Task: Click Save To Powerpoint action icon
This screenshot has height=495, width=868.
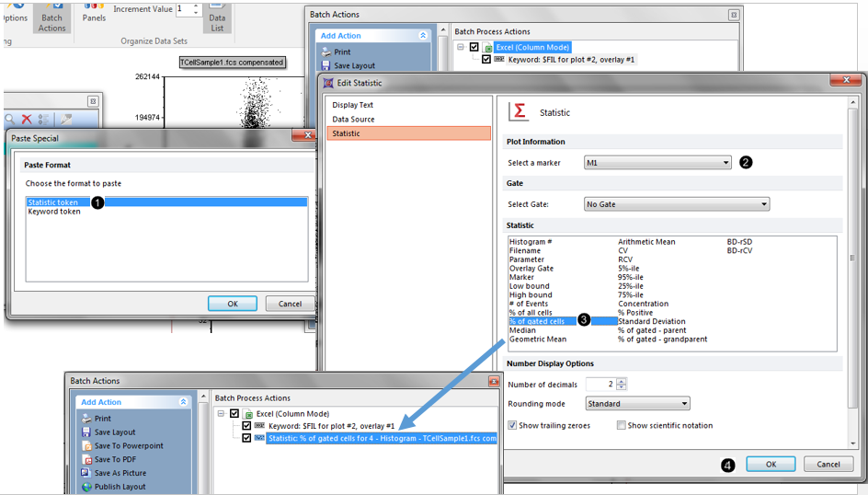Action: (x=88, y=445)
